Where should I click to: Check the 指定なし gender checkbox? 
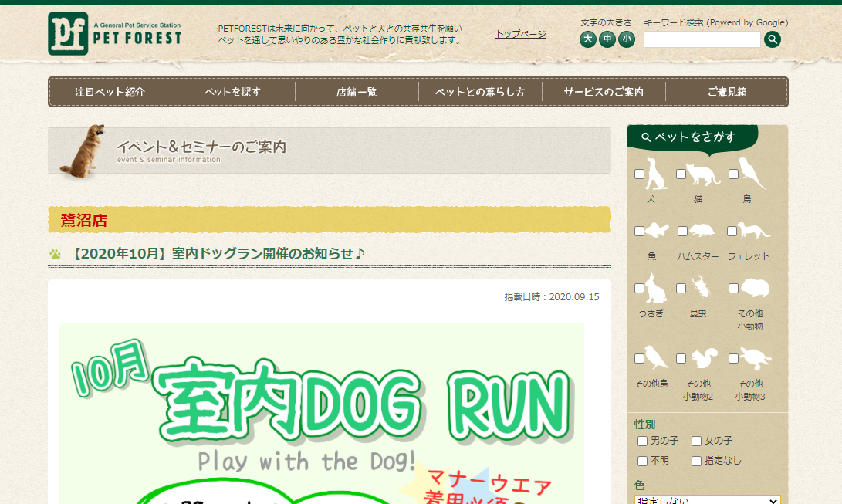(696, 461)
